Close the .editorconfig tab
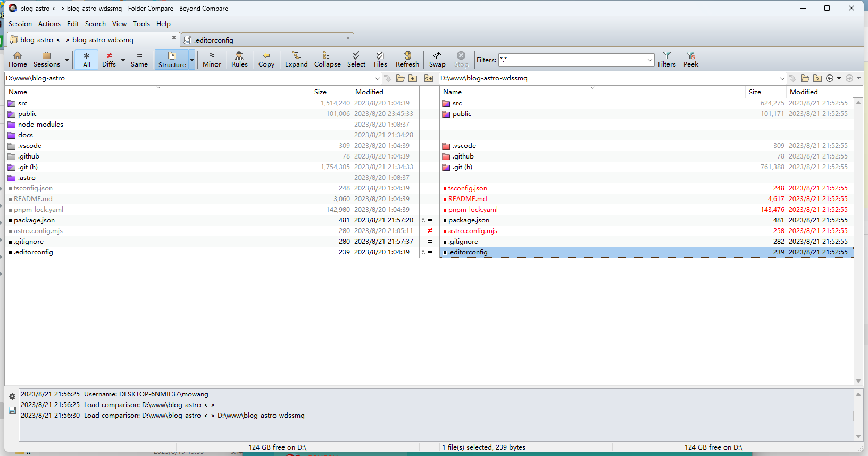 [x=348, y=38]
